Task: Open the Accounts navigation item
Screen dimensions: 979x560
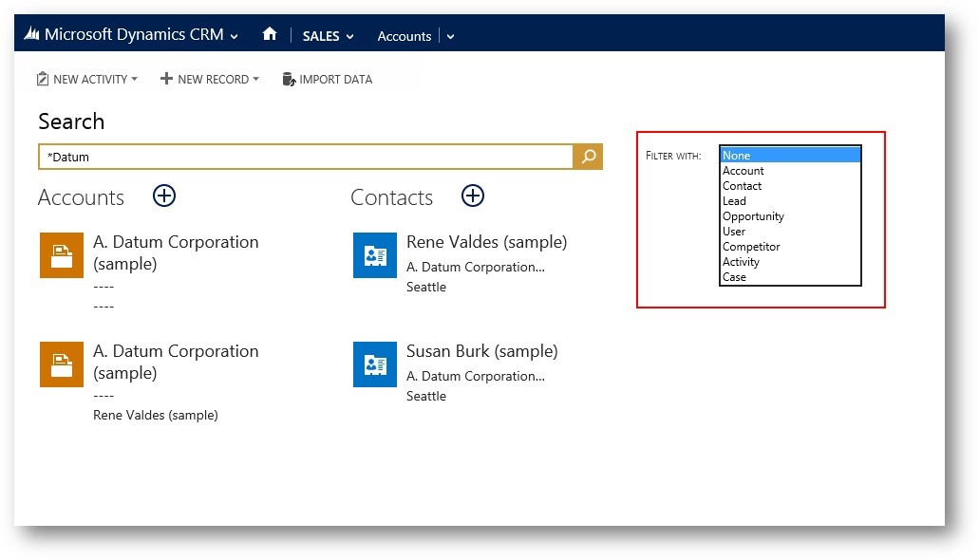Action: [x=404, y=36]
